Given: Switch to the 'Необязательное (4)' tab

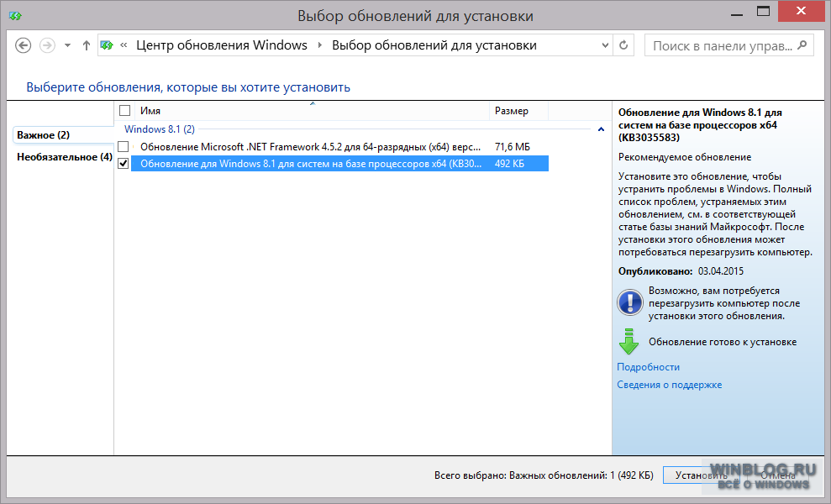Looking at the screenshot, I should click(64, 157).
